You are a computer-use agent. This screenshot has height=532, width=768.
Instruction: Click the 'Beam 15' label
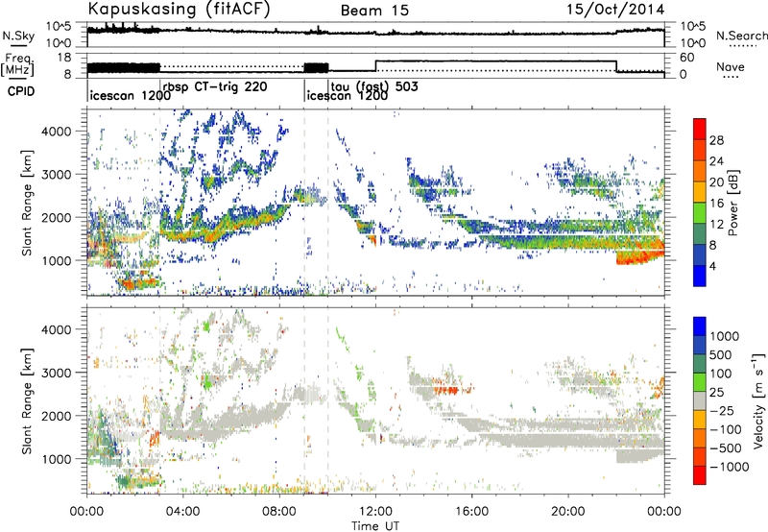[374, 11]
